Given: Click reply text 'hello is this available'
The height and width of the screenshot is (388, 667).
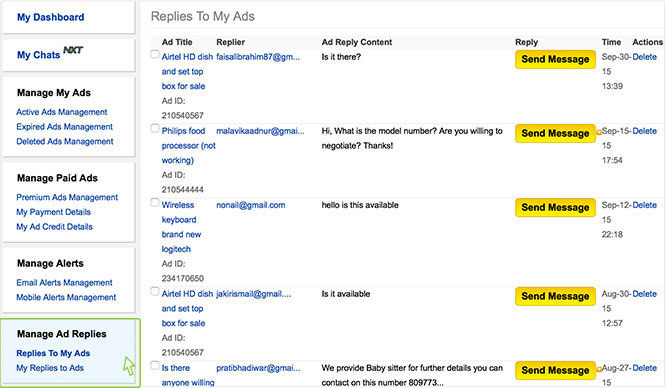Looking at the screenshot, I should point(360,205).
